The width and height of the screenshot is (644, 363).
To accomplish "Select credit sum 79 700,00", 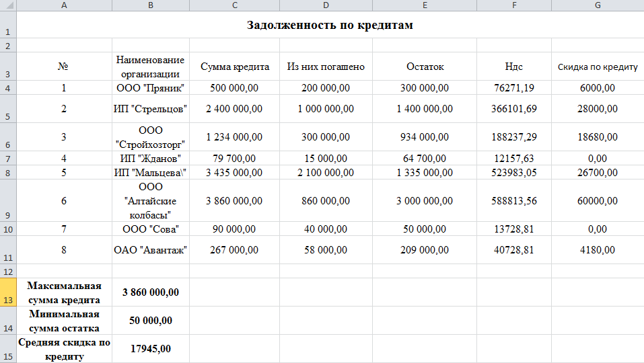I will (x=234, y=159).
